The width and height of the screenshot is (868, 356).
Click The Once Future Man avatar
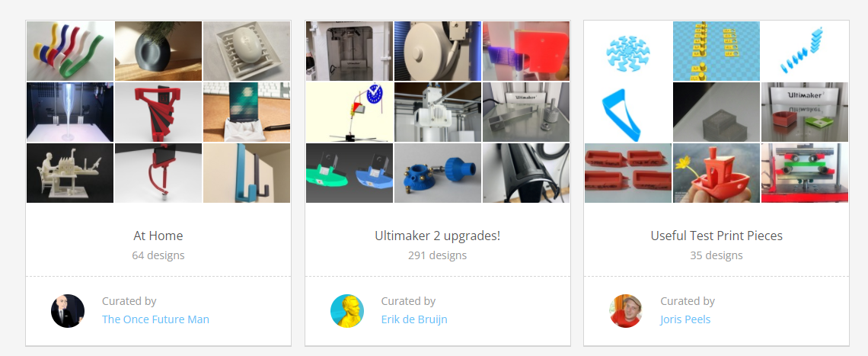pyautogui.click(x=68, y=311)
